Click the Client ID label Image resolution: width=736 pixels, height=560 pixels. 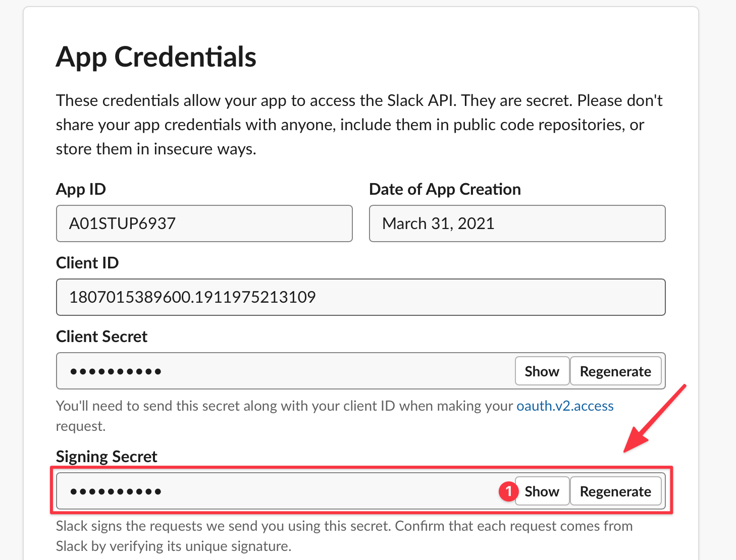coord(87,263)
